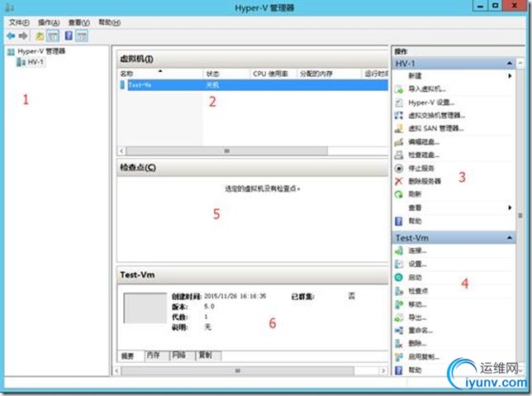
Task: Expand the 新建 submenu in actions
Action: coord(510,76)
